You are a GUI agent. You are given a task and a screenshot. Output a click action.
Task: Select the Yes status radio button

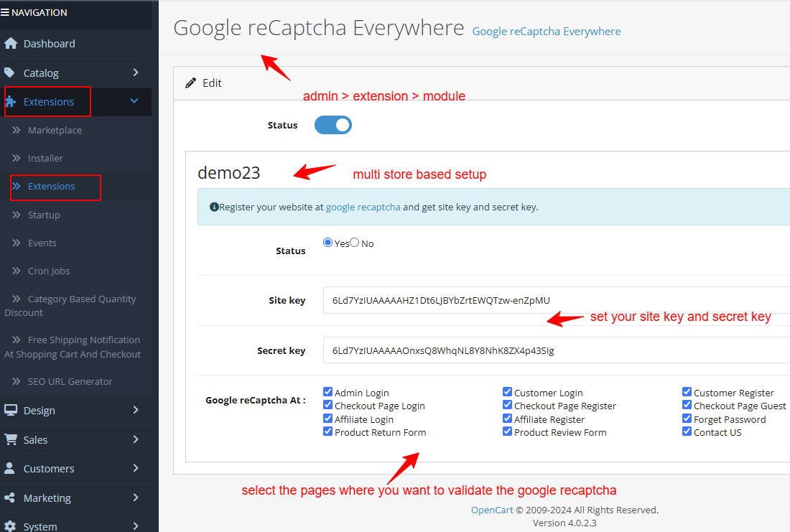click(328, 243)
